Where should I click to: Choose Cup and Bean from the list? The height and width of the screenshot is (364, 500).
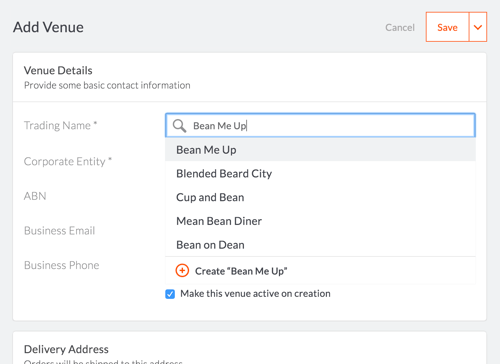click(x=320, y=197)
